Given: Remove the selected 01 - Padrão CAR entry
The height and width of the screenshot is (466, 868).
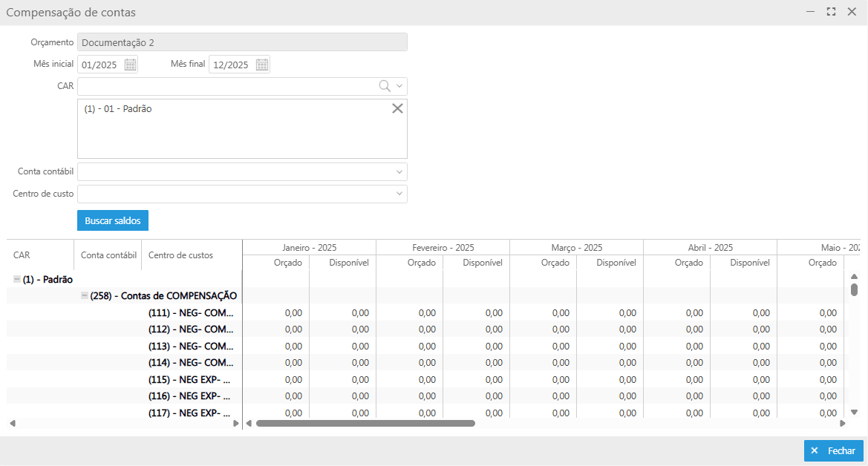Looking at the screenshot, I should [397, 108].
